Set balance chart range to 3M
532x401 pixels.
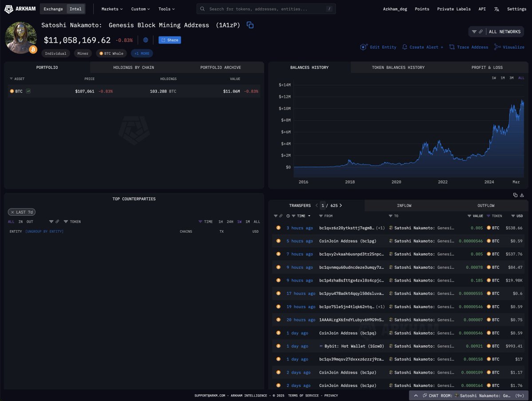click(x=511, y=78)
